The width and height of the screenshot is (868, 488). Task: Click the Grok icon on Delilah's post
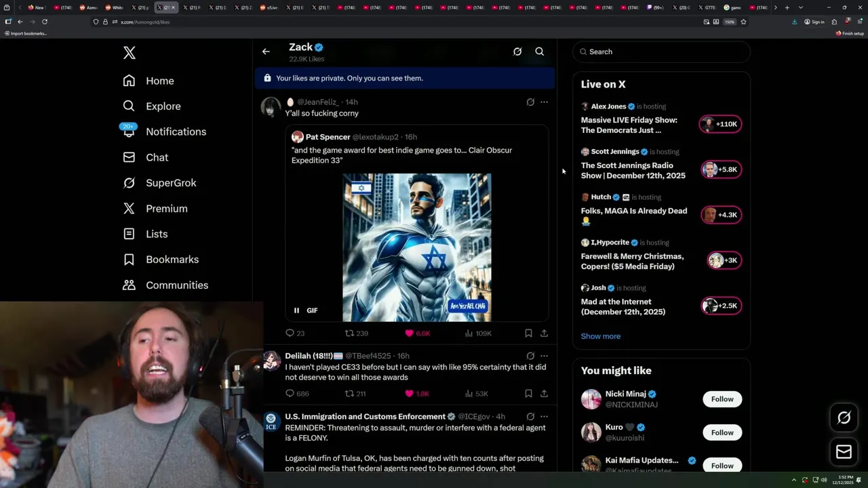point(530,356)
